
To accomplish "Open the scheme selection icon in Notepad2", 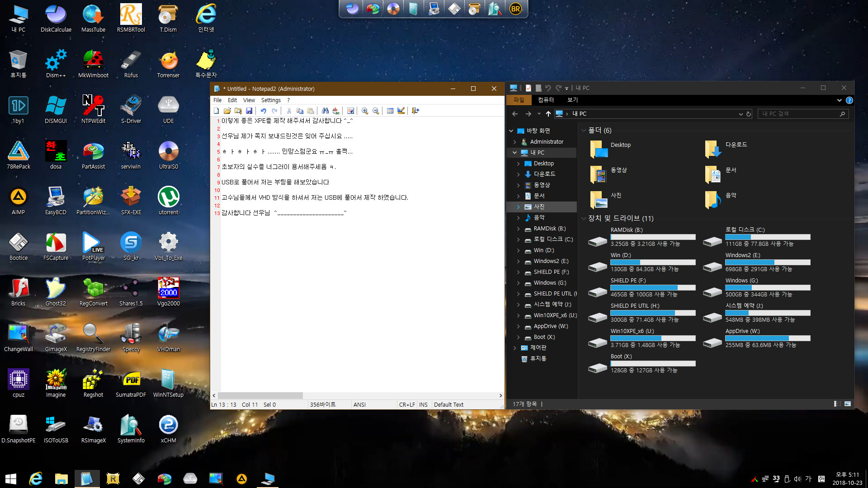I will [x=390, y=111].
